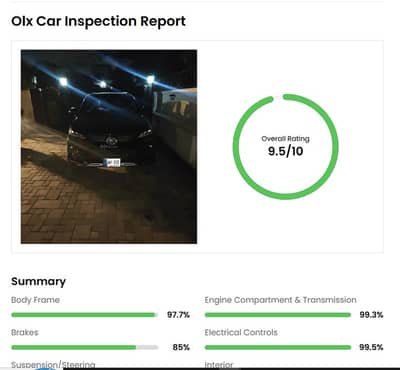
Task: Select the Electrical Controls label
Action: (241, 332)
